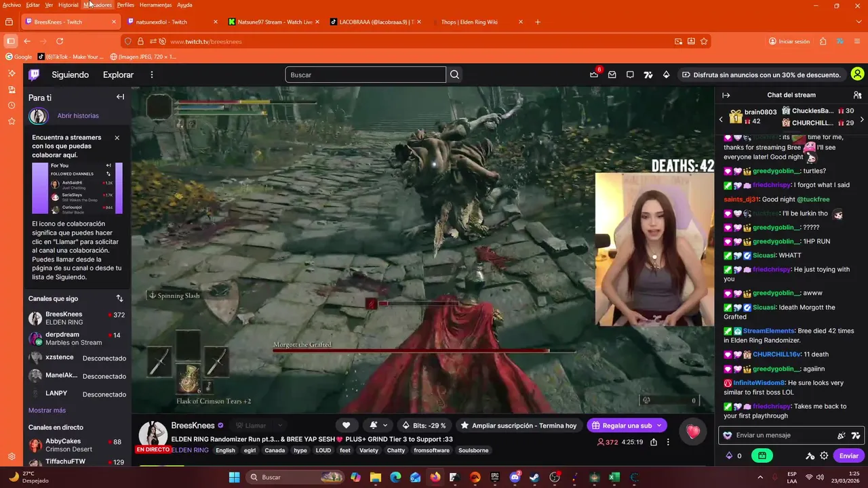
Task: Open BreesKnees in followed channels
Action: point(77,318)
